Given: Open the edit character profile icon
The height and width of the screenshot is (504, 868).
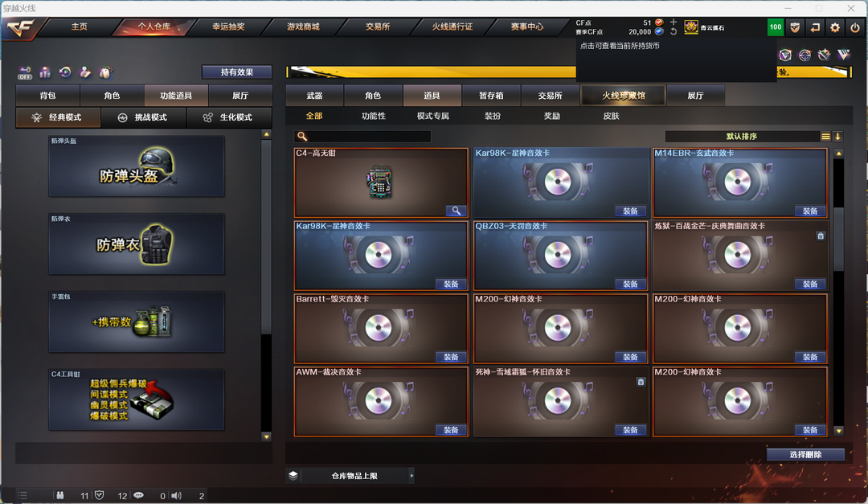Looking at the screenshot, I should (85, 72).
